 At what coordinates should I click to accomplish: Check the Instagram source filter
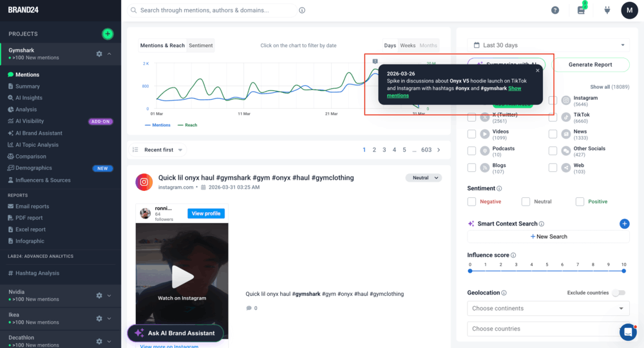553,101
